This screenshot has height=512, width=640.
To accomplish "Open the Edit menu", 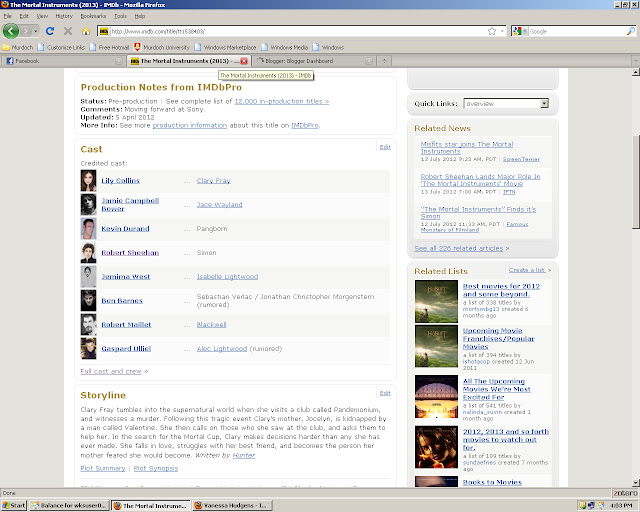I will [24, 16].
